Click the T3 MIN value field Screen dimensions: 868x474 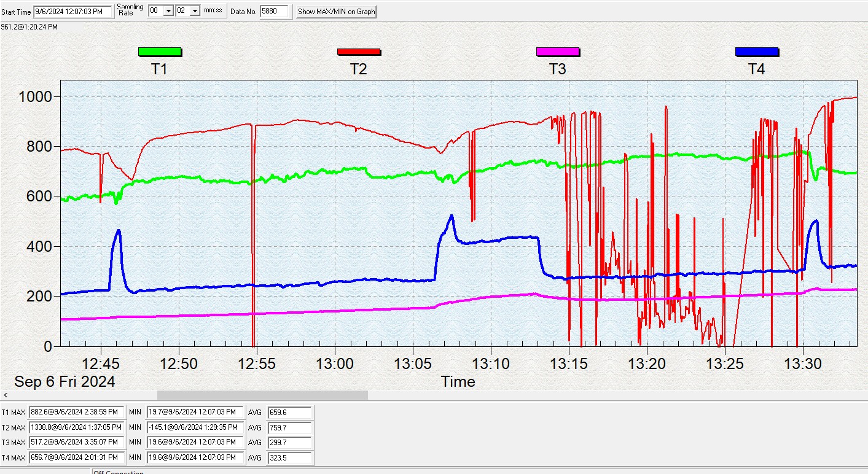(195, 442)
